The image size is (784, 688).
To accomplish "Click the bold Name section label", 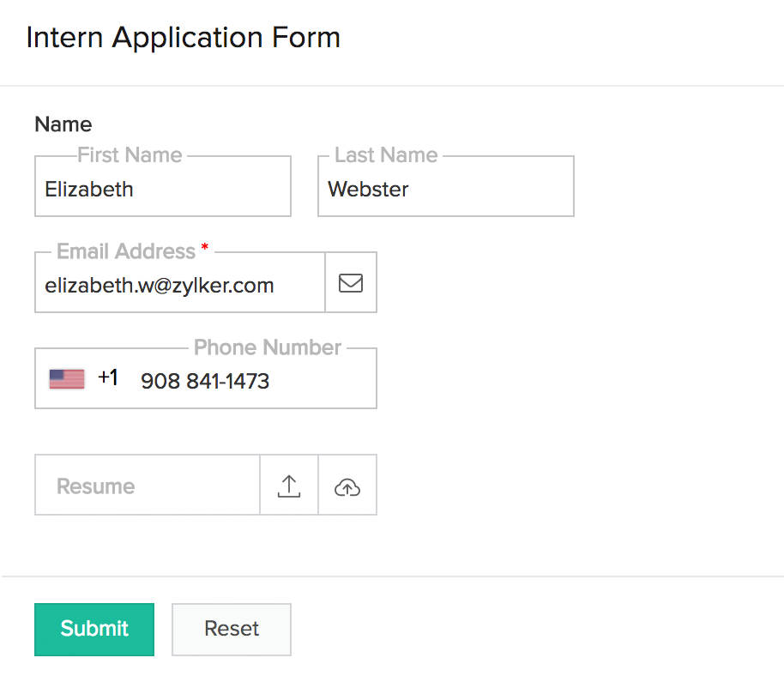I will point(63,124).
